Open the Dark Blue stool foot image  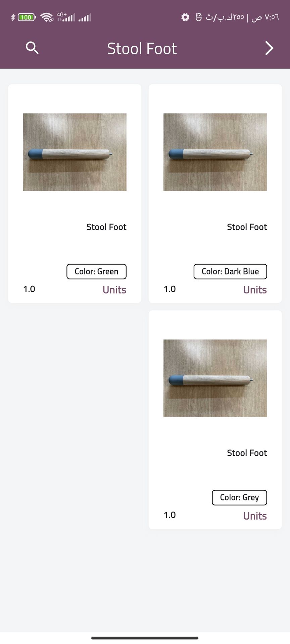click(x=215, y=152)
